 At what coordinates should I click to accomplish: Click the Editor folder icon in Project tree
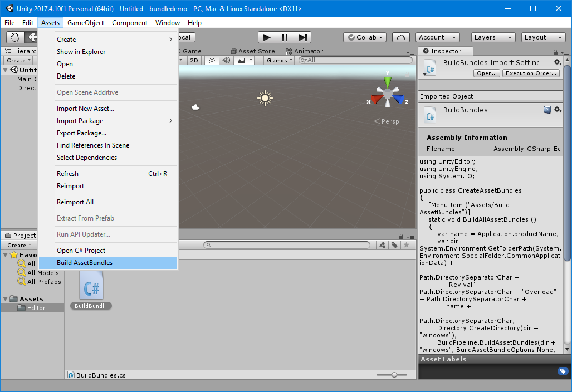pyautogui.click(x=22, y=308)
